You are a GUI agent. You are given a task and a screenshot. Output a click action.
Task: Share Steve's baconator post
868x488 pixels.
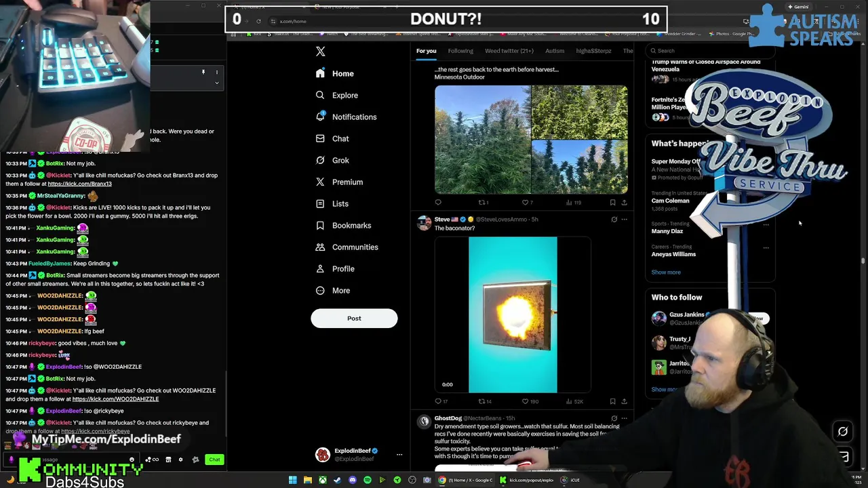pyautogui.click(x=624, y=401)
